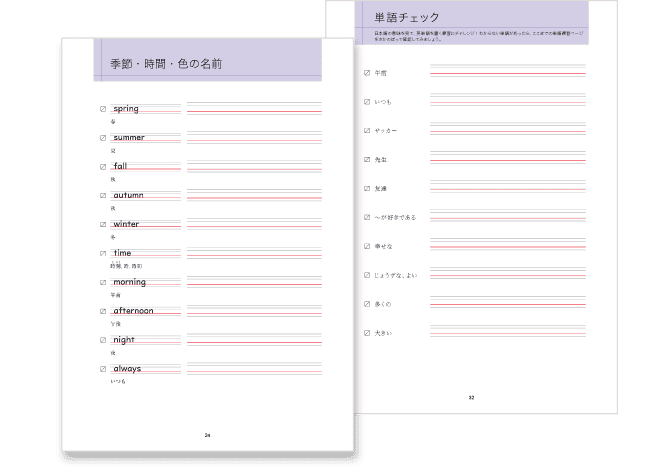670x472 pixels.
Task: Click page number 24 at bottom
Action: click(x=207, y=435)
